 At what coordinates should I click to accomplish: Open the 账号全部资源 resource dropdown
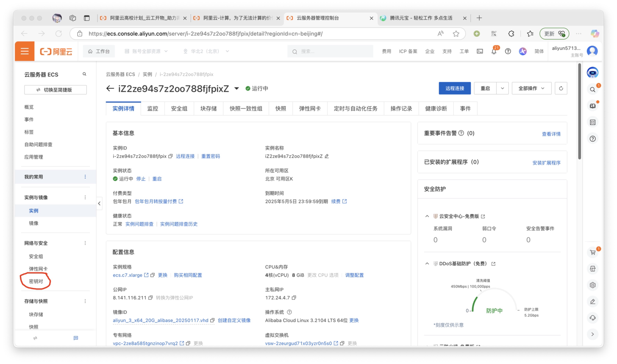146,51
